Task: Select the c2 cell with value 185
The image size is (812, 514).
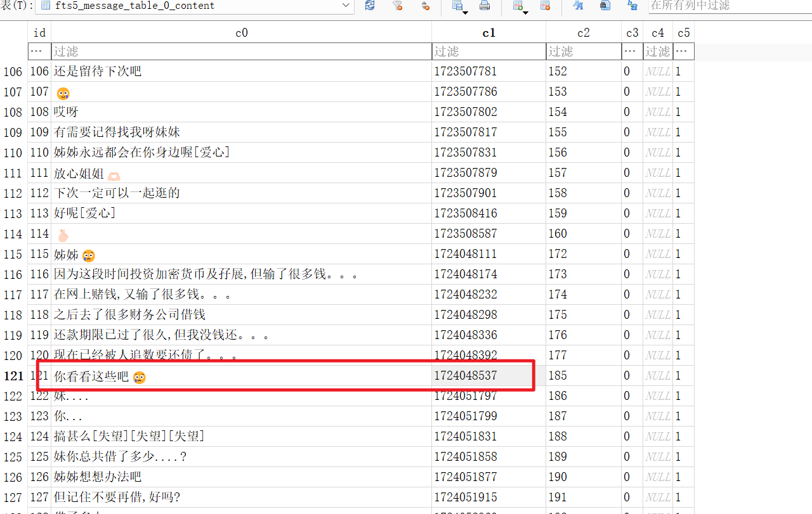Action: 584,376
